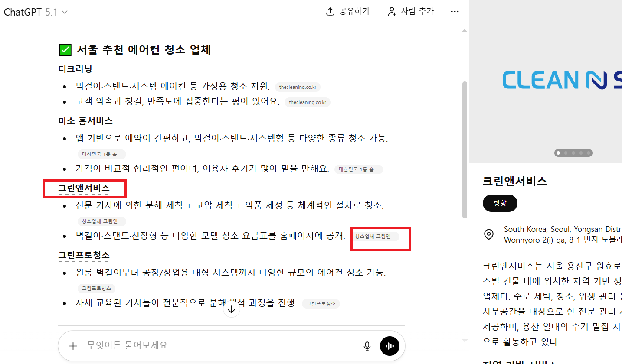Click the 방향 directions button
The width and height of the screenshot is (622, 364).
[500, 203]
